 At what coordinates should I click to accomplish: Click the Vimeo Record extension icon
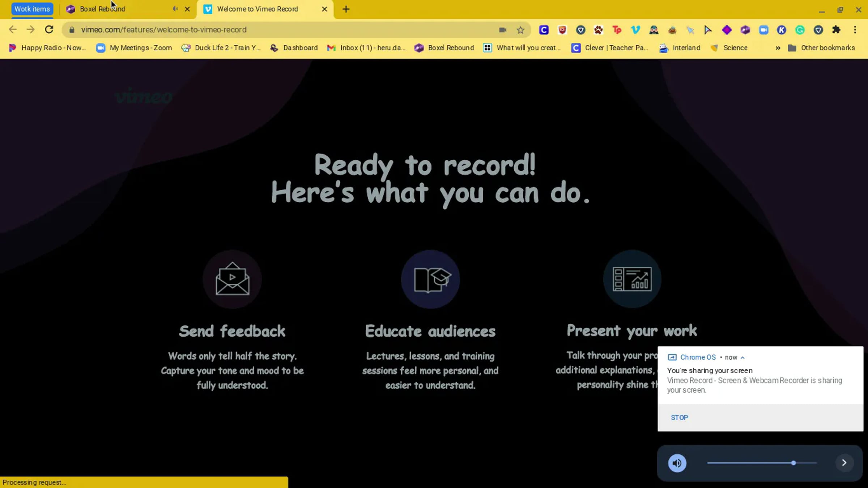click(x=635, y=30)
